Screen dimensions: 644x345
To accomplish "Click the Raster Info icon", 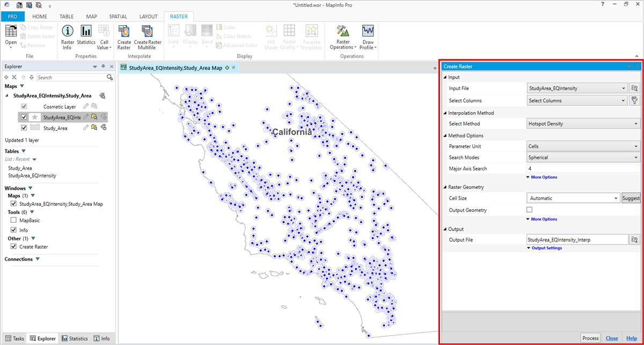I will (67, 32).
